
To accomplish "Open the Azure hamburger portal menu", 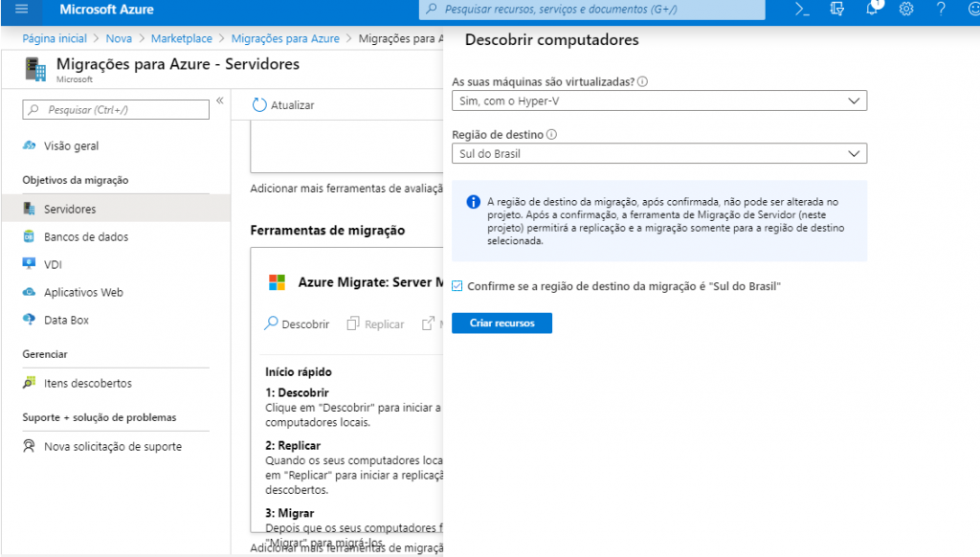I will click(x=22, y=10).
